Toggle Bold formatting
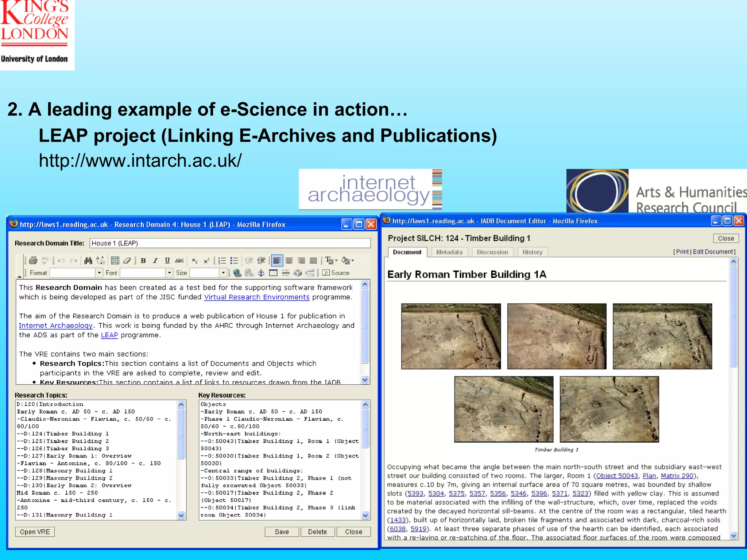Screen dimensions: 747x560 [x=143, y=260]
